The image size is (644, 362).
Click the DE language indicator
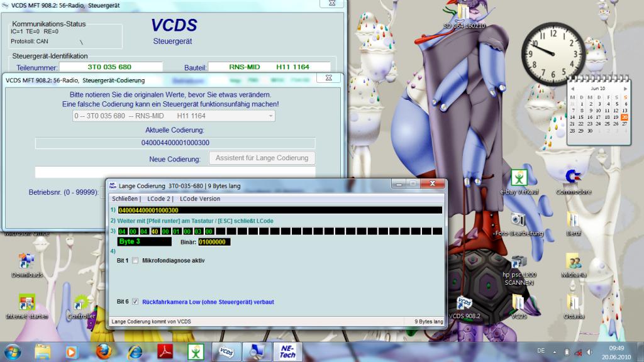coord(541,351)
